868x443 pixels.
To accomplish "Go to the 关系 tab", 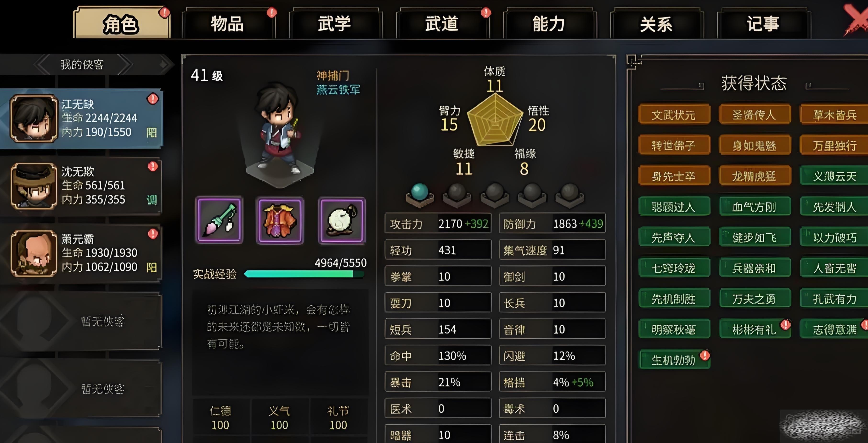I will coord(656,24).
